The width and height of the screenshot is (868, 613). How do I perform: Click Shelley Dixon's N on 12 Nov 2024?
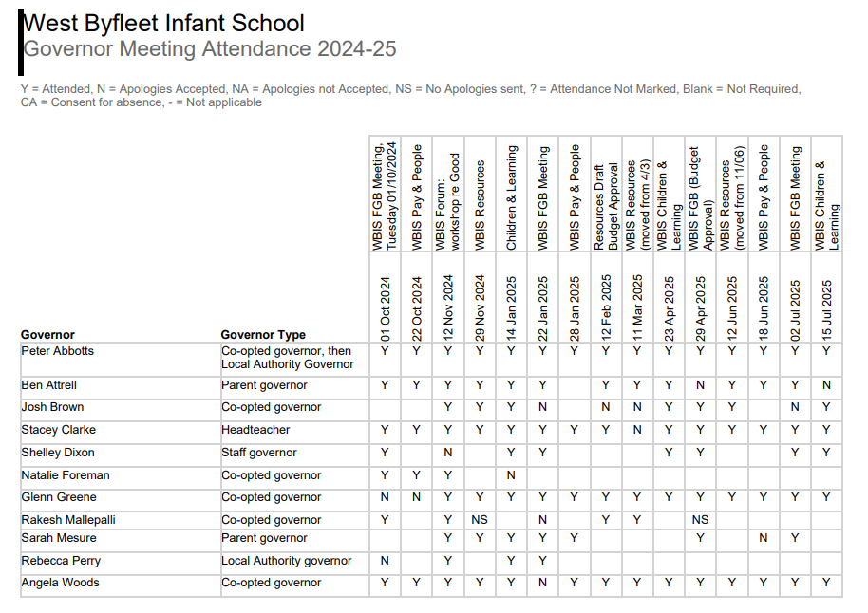pos(447,453)
